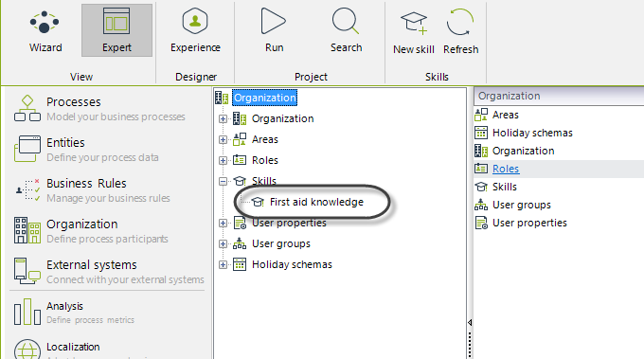Screen dimensions: 644x359
Task: Click Skills cap icon in right panel
Action: tap(481, 187)
